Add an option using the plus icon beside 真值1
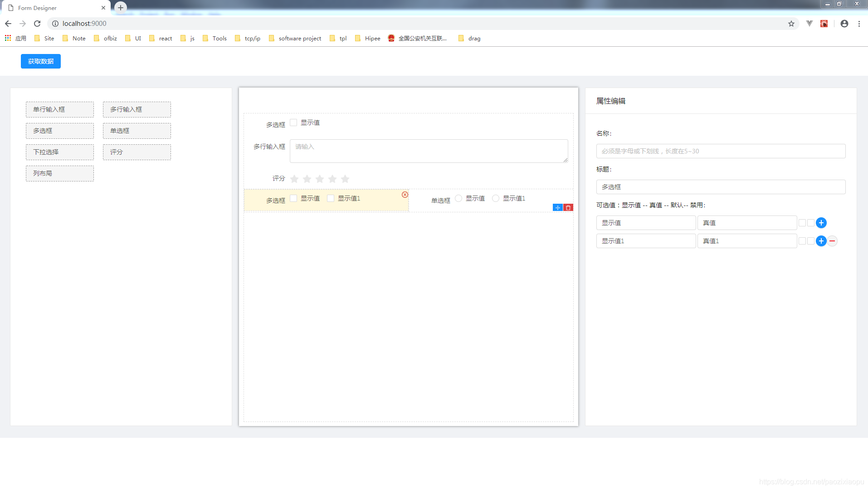 [x=821, y=241]
